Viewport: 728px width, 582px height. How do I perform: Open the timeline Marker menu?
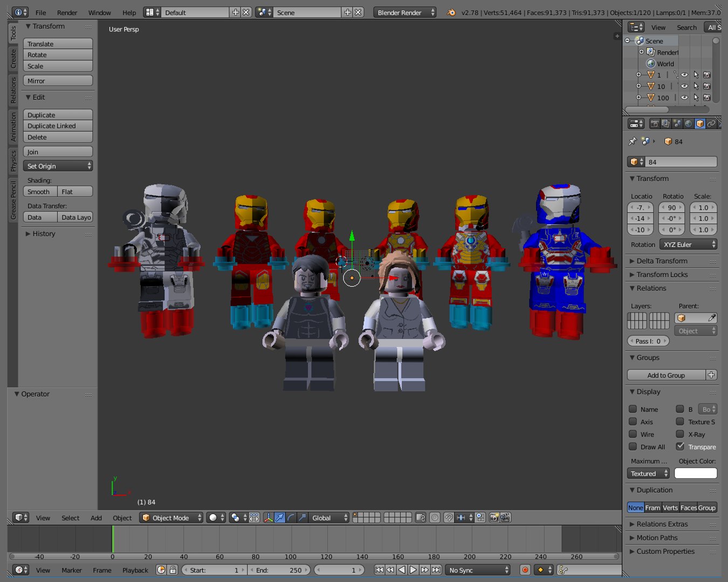coord(71,570)
